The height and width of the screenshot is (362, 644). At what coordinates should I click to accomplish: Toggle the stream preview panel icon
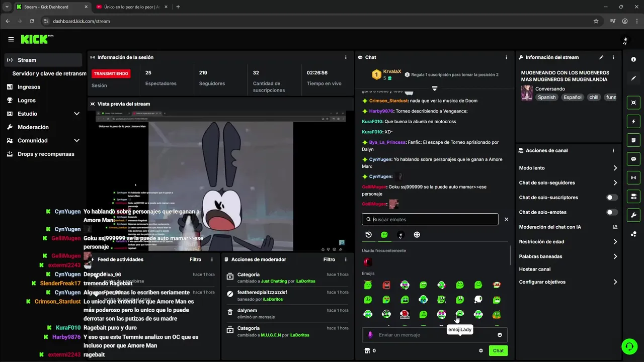[x=633, y=103]
